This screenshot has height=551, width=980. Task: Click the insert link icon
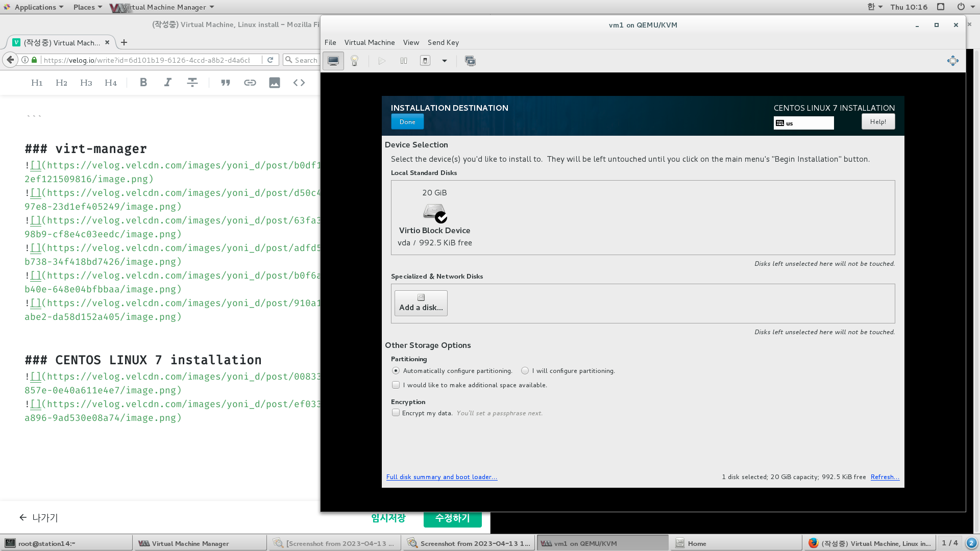[x=250, y=83]
